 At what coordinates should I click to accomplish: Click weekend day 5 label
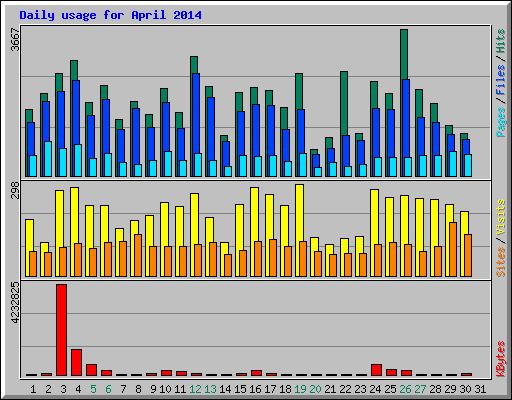pyautogui.click(x=93, y=389)
